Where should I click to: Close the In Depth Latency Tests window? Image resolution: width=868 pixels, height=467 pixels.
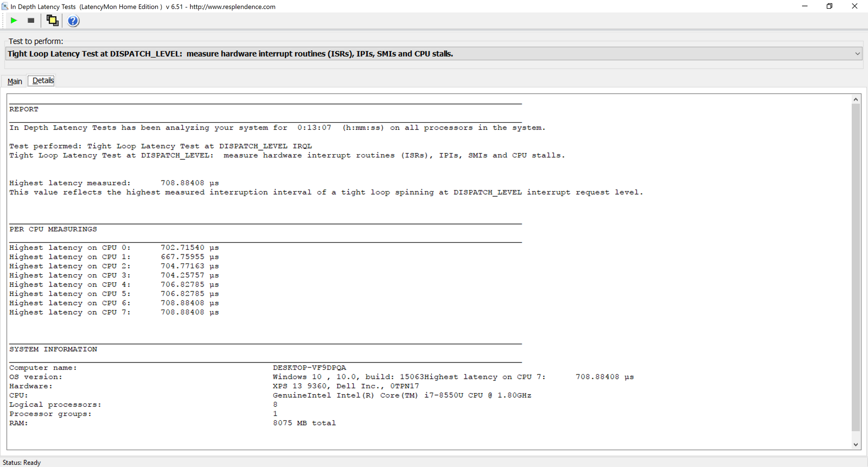pos(854,6)
